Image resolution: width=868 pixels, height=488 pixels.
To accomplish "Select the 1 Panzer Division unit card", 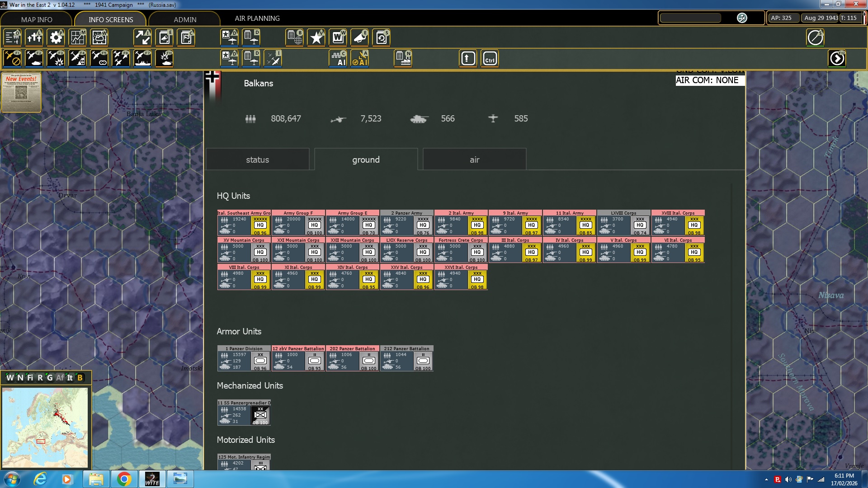I will point(244,358).
